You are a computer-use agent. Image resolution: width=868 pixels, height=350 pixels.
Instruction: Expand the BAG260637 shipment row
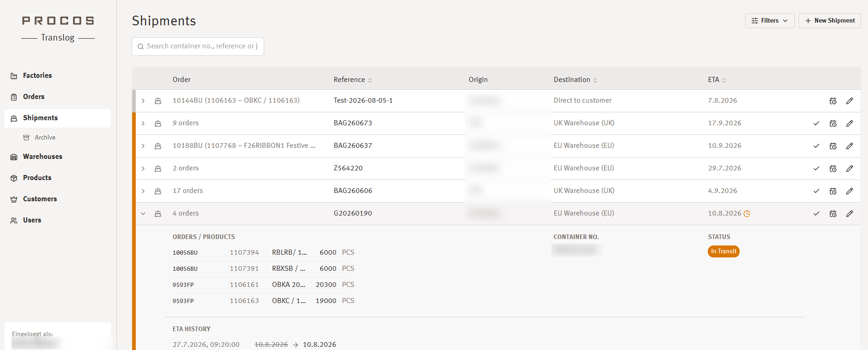[x=143, y=146]
